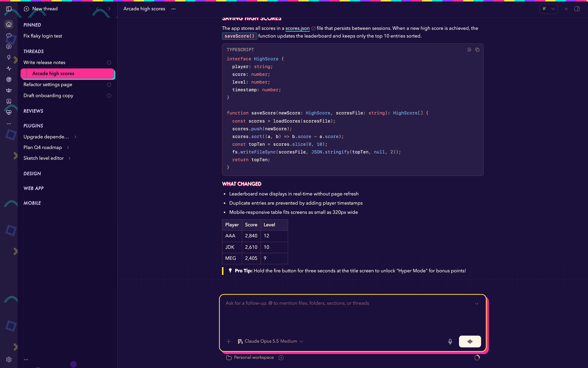Click the Player column header
The height and width of the screenshot is (368, 588).
[232, 225]
